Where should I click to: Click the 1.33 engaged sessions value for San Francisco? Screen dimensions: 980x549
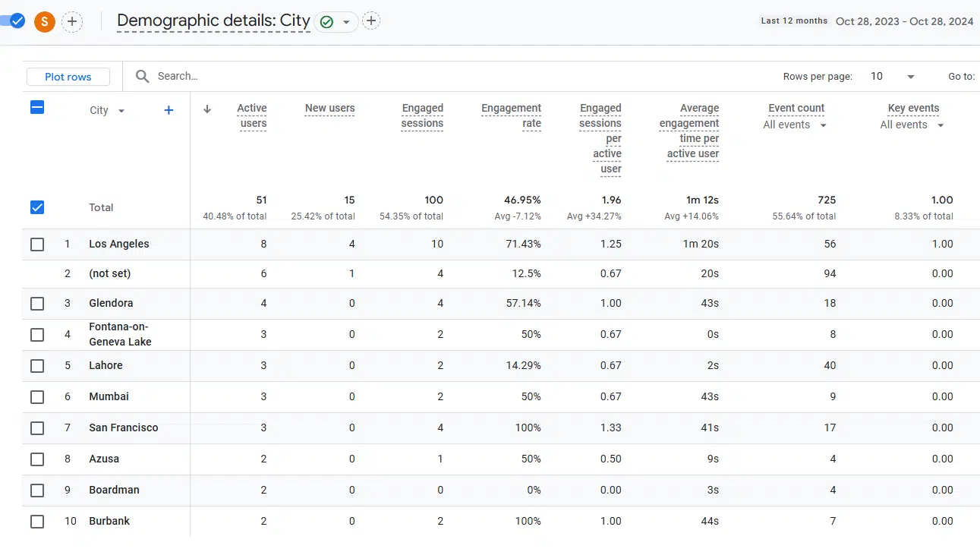point(610,428)
